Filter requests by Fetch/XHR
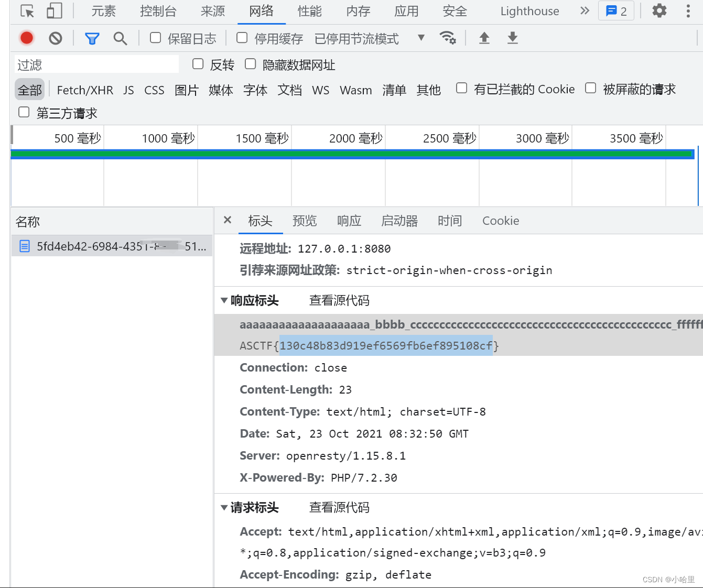This screenshot has width=703, height=588. [85, 90]
